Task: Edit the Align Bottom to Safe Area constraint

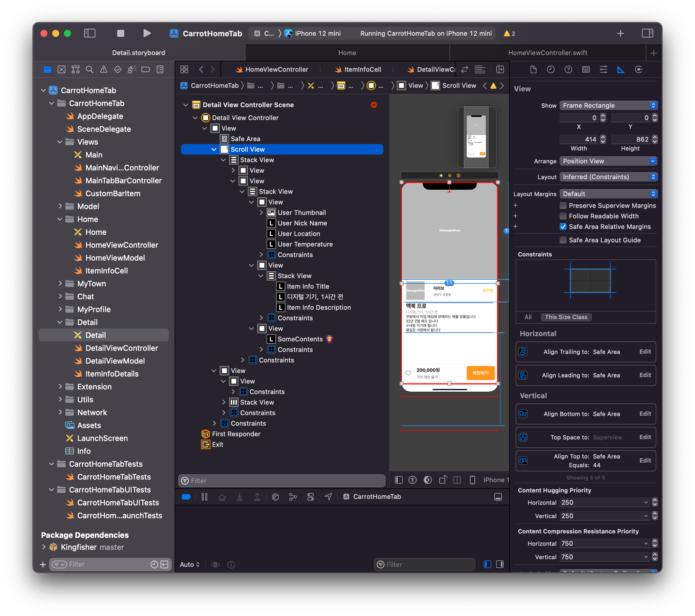Action: click(x=645, y=413)
